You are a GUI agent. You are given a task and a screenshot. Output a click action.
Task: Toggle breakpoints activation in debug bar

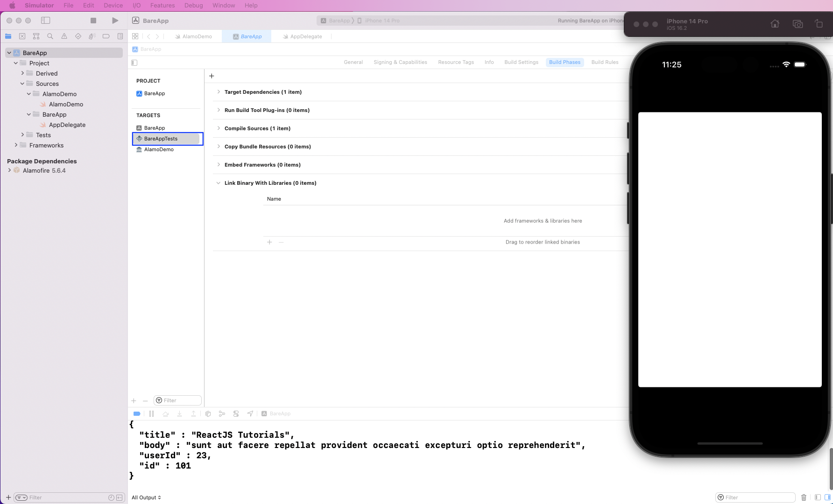(x=137, y=414)
